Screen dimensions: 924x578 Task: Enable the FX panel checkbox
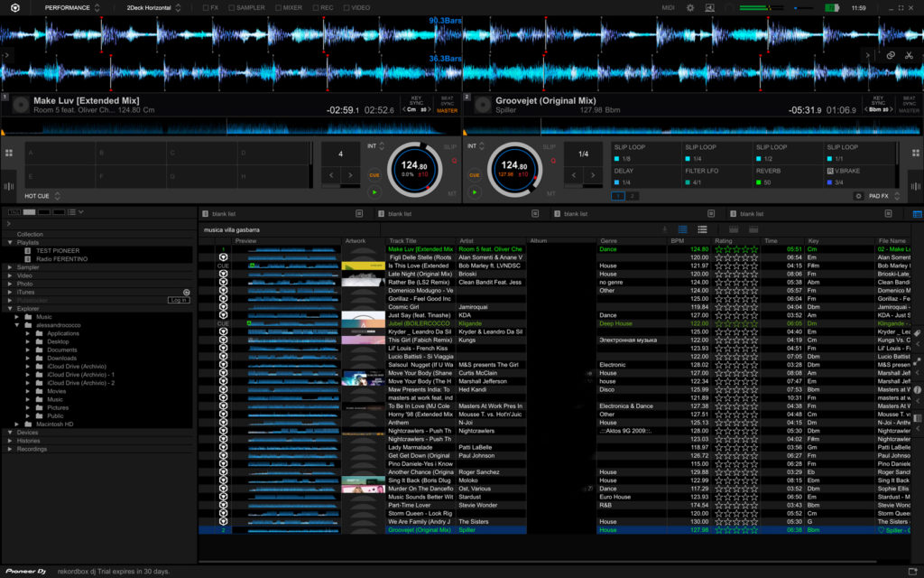point(206,7)
